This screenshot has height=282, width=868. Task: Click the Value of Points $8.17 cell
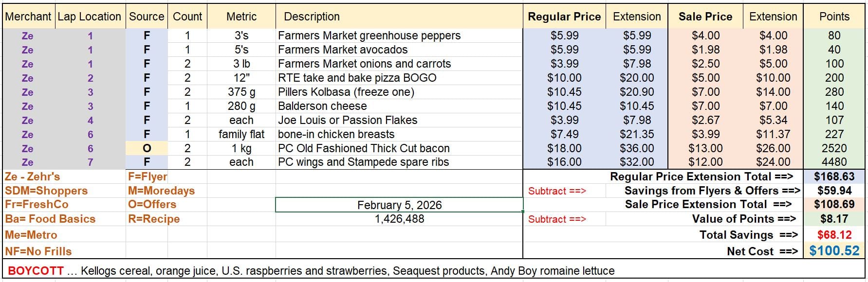834,219
